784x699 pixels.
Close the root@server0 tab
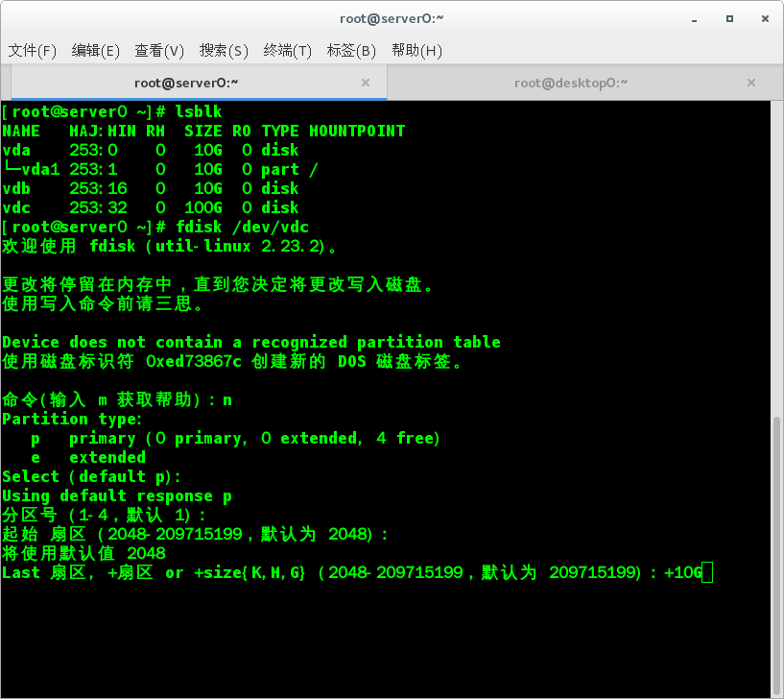pos(366,83)
